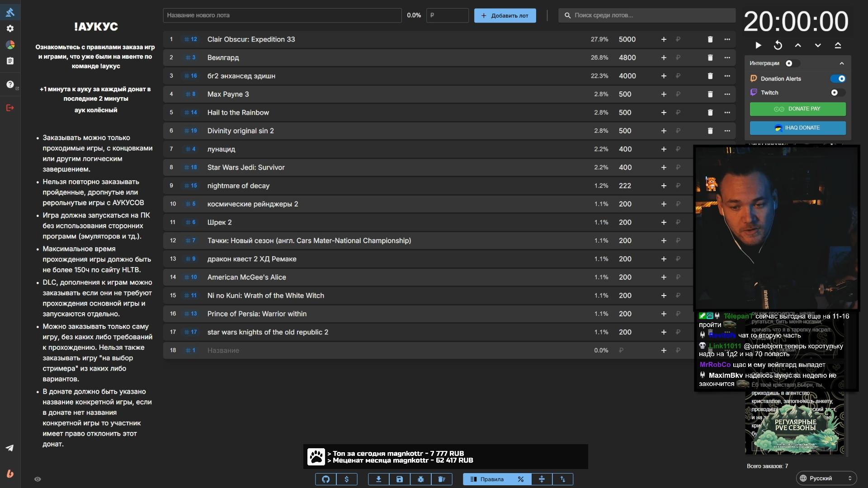
Task: Click the lot search field
Action: pyautogui.click(x=646, y=15)
